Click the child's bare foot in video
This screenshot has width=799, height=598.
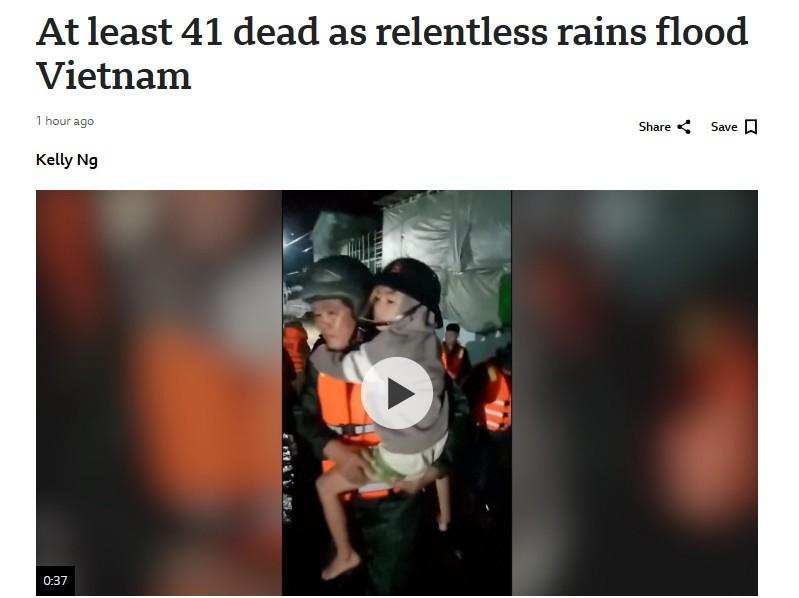click(341, 565)
